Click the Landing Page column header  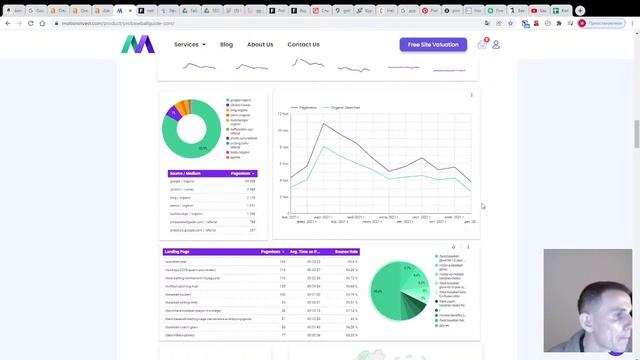click(x=177, y=252)
